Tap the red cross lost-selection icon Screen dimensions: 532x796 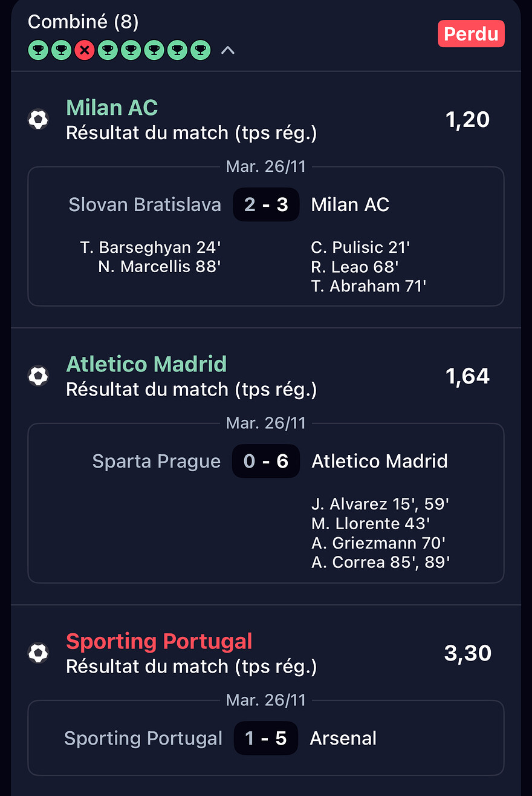85,51
